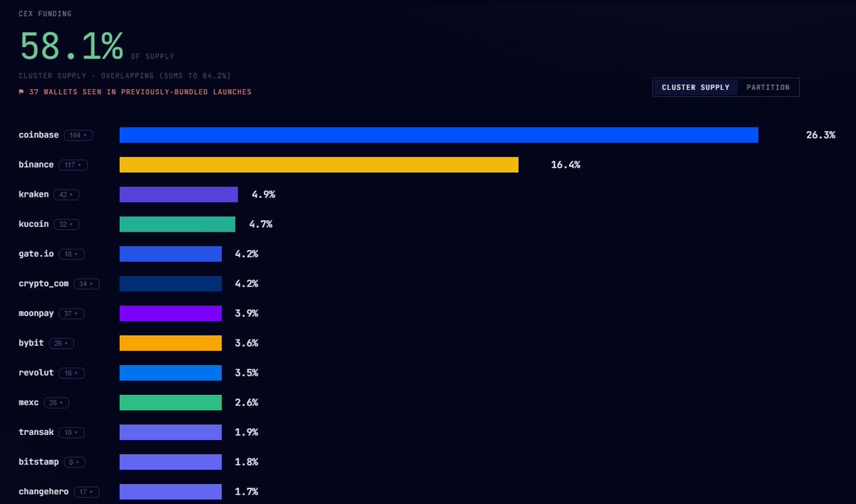Click the orange bybit supply bar
Viewport: 856px width, 504px height.
point(170,343)
